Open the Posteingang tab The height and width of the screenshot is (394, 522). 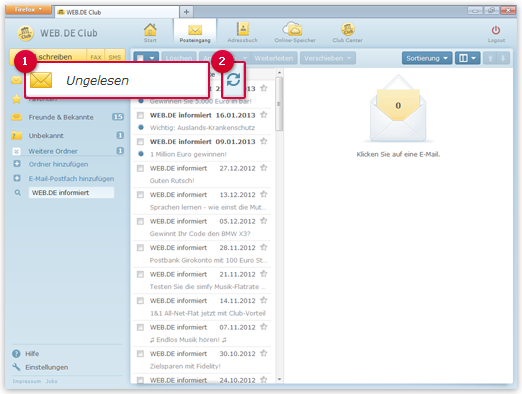[195, 33]
